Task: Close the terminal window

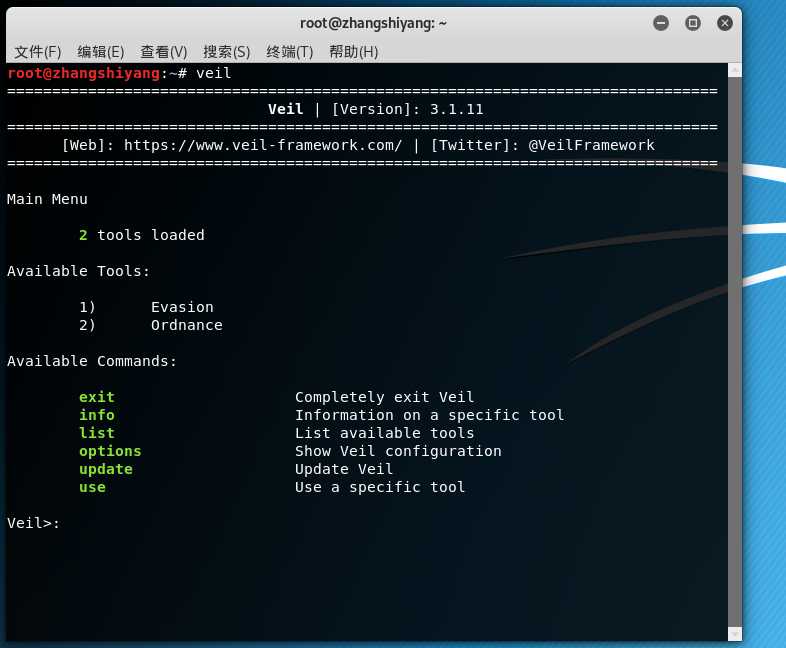Action: 724,23
